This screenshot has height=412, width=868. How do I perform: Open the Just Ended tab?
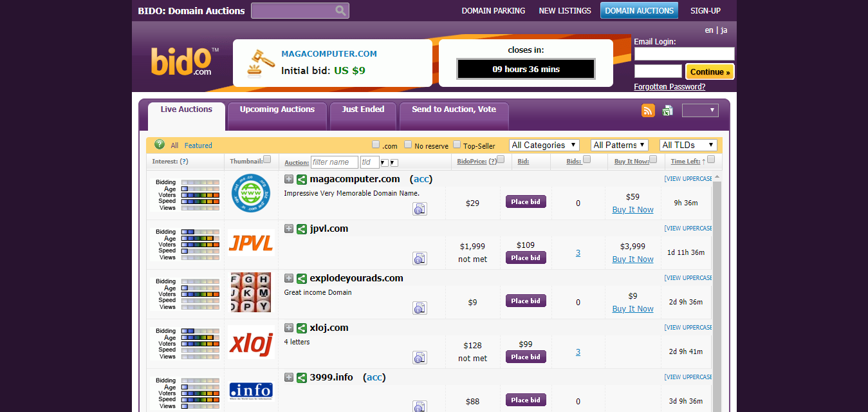click(363, 109)
